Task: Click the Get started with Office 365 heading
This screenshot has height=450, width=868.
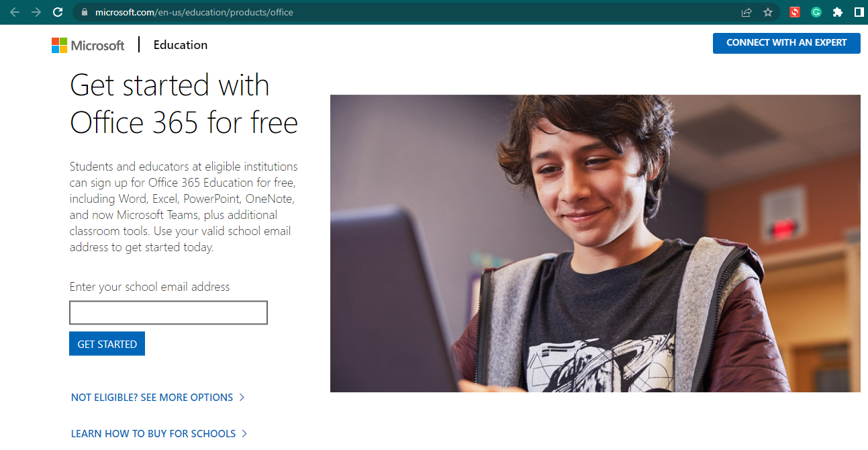Action: point(184,104)
